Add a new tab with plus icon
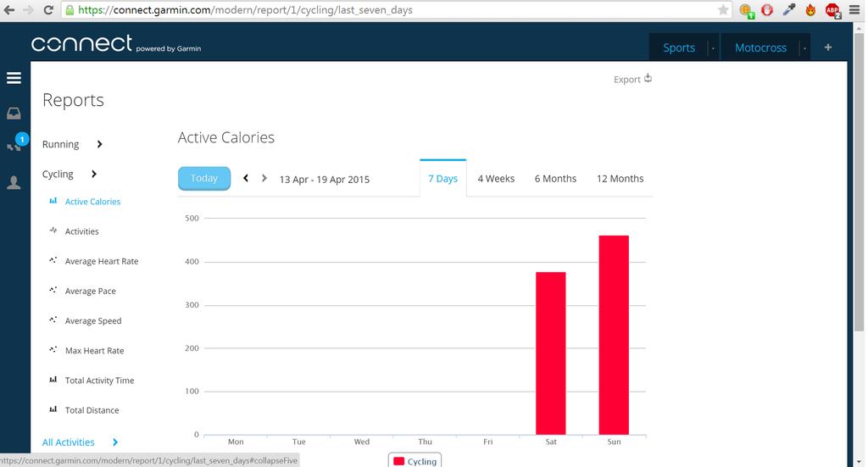This screenshot has width=868, height=467. [828, 47]
